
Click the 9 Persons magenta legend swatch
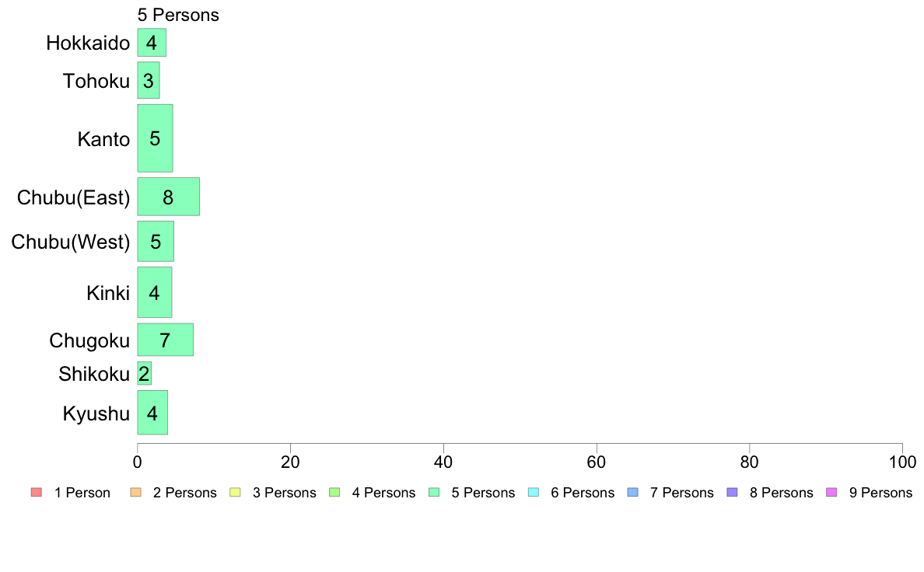tap(832, 493)
